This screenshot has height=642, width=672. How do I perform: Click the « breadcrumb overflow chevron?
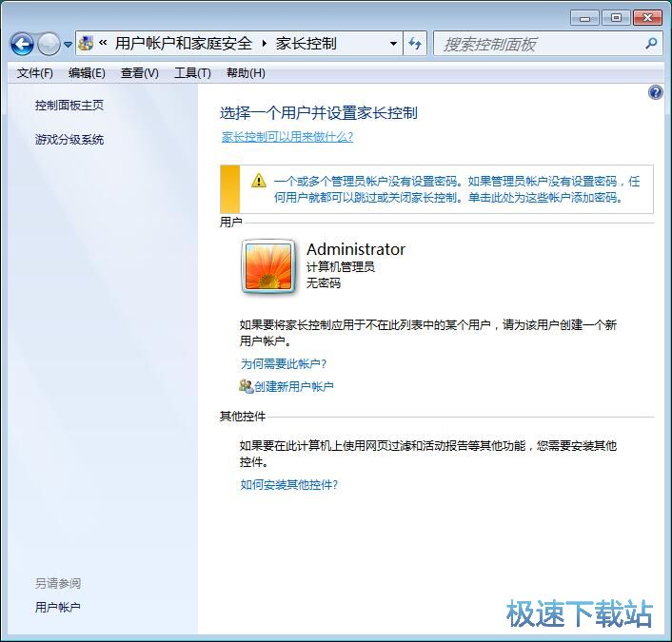pyautogui.click(x=103, y=43)
